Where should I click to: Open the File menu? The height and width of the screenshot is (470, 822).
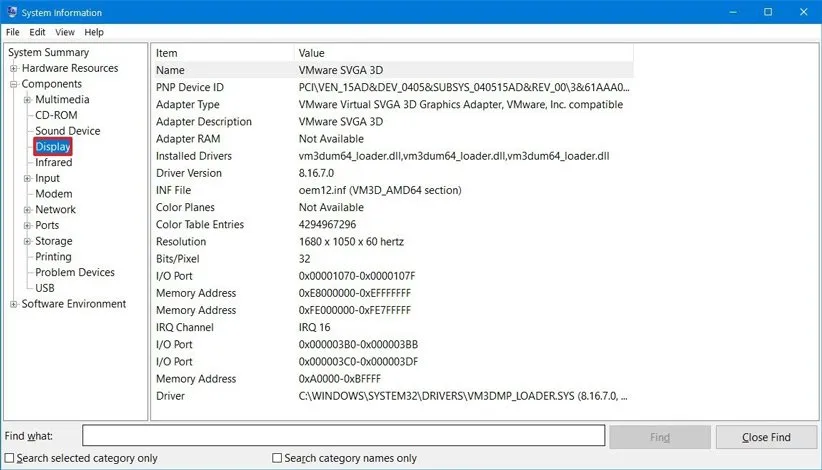click(13, 32)
